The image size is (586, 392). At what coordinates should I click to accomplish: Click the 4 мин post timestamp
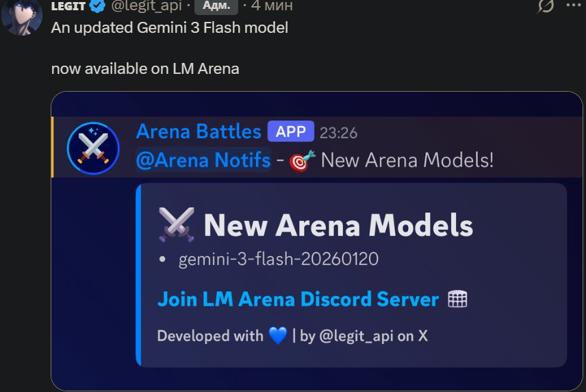272,5
